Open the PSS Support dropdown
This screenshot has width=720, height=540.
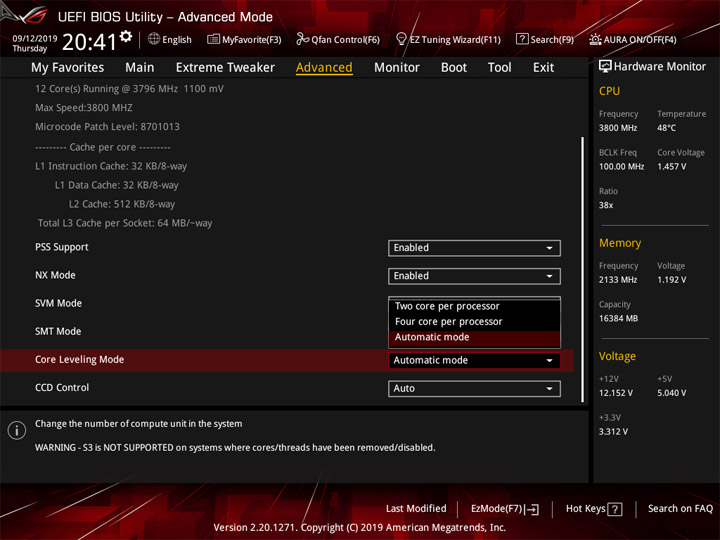pos(474,248)
